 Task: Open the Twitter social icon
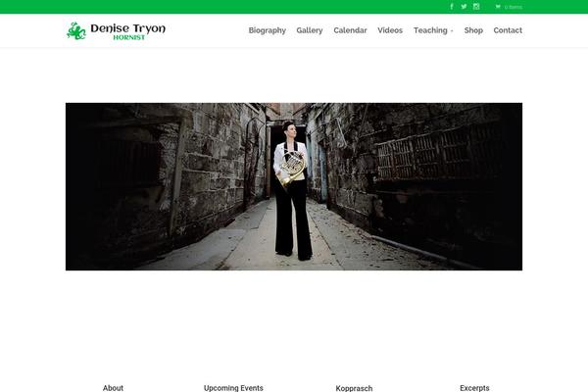pos(464,7)
